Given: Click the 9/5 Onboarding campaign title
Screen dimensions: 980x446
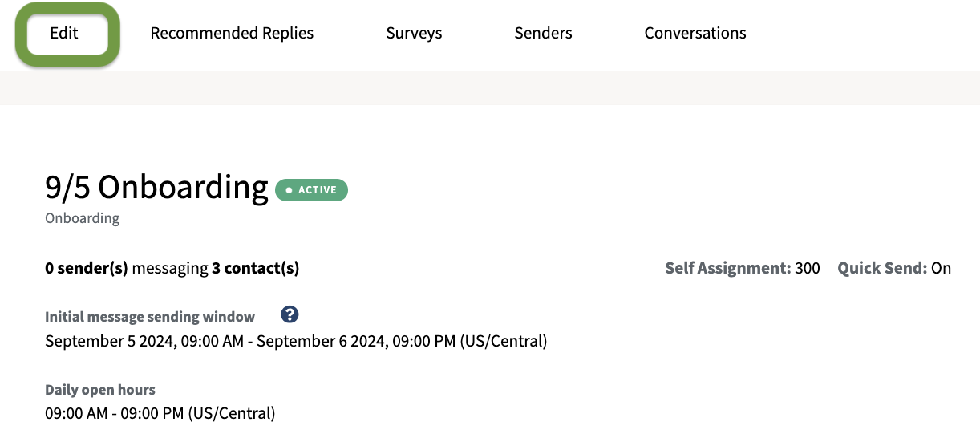Looking at the screenshot, I should pyautogui.click(x=156, y=187).
